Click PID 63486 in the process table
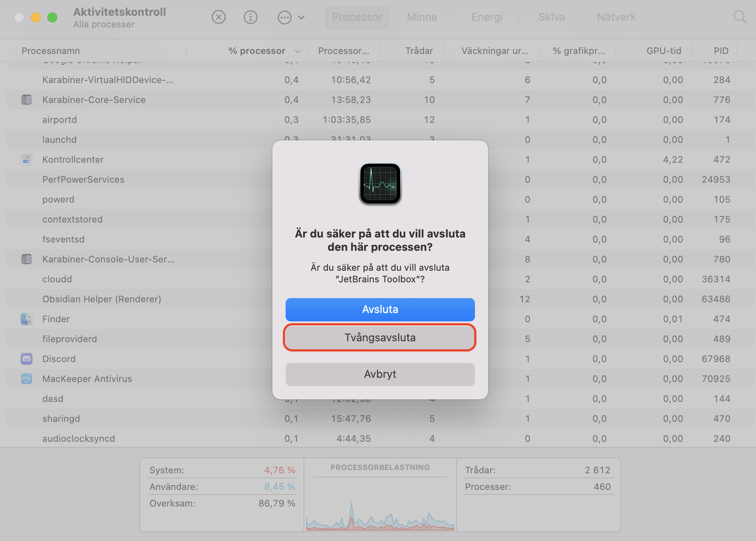The image size is (756, 541). point(716,299)
